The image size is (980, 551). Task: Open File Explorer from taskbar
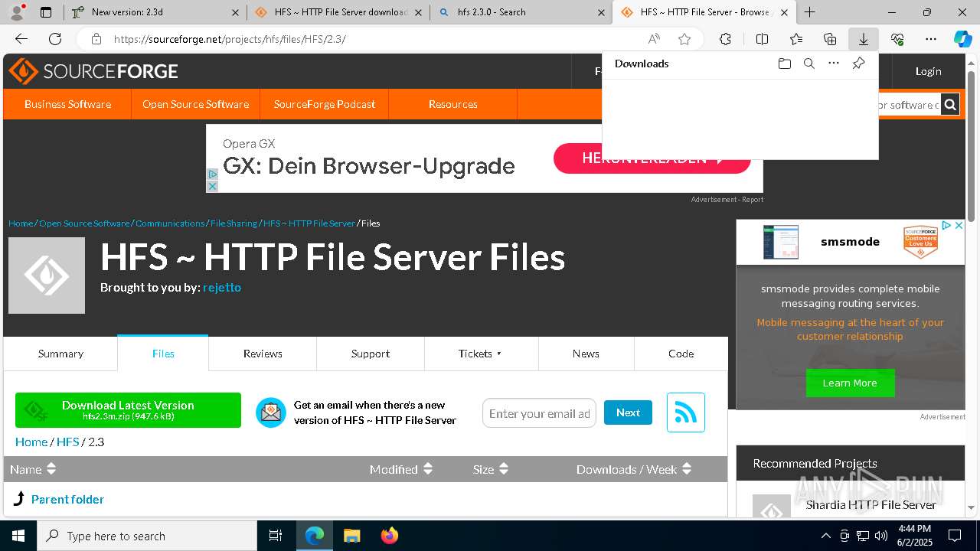[x=351, y=536]
